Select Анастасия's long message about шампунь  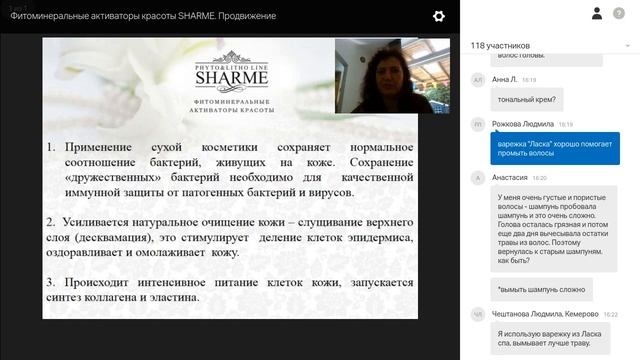pyautogui.click(x=554, y=229)
